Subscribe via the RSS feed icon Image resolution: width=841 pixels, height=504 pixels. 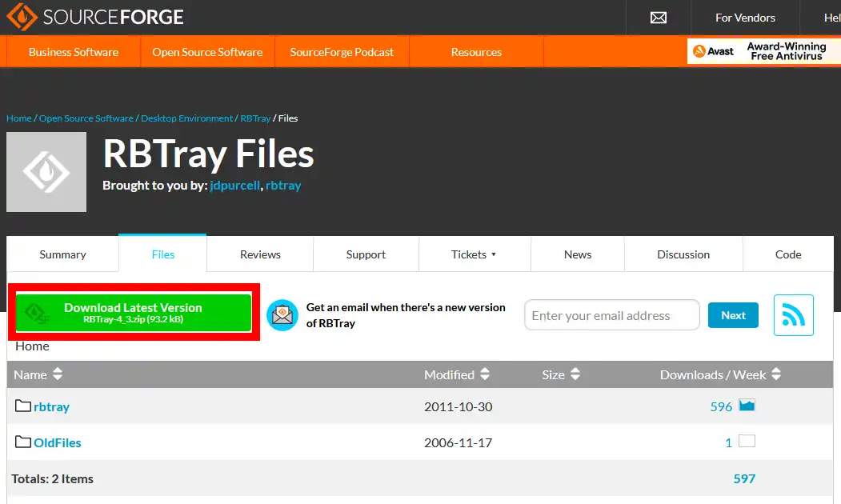point(793,315)
